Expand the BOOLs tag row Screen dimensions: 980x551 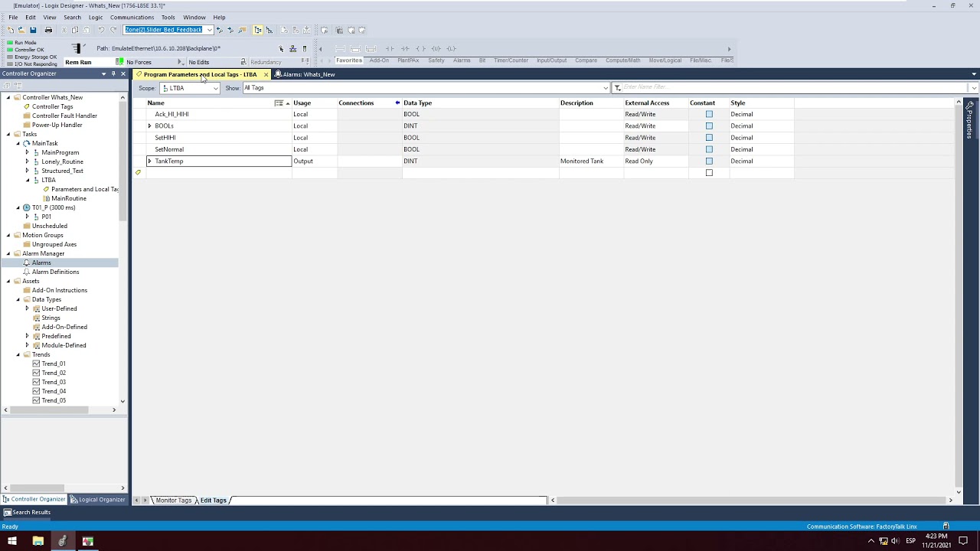coord(149,126)
